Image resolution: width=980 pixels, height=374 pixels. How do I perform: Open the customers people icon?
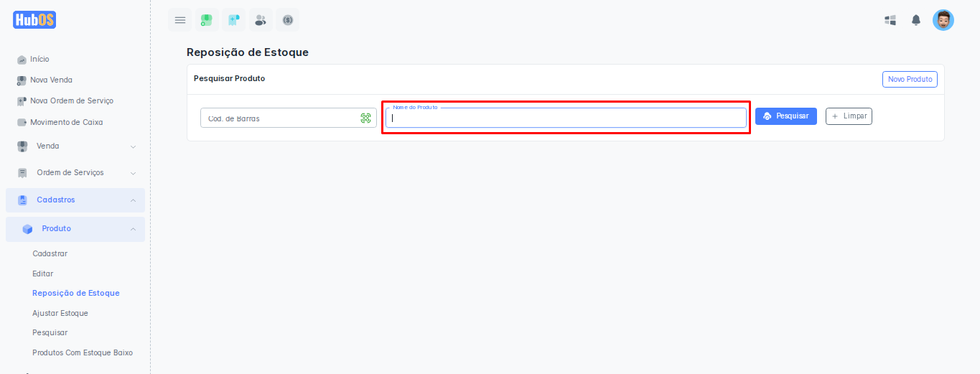coord(261,20)
